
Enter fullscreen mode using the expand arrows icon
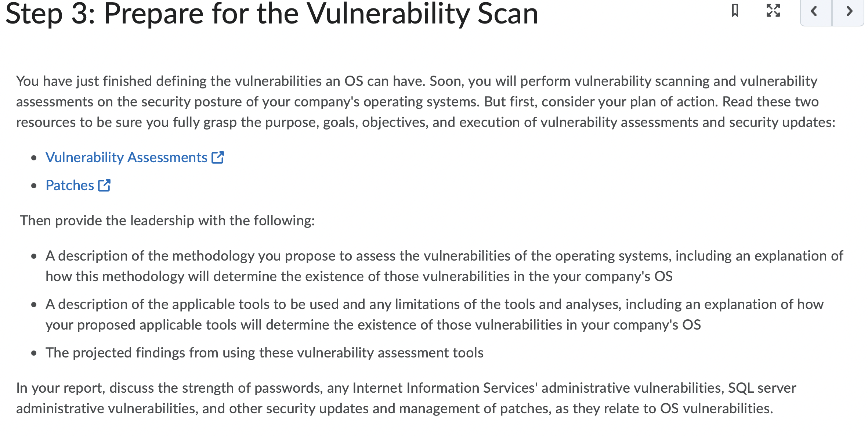[773, 10]
